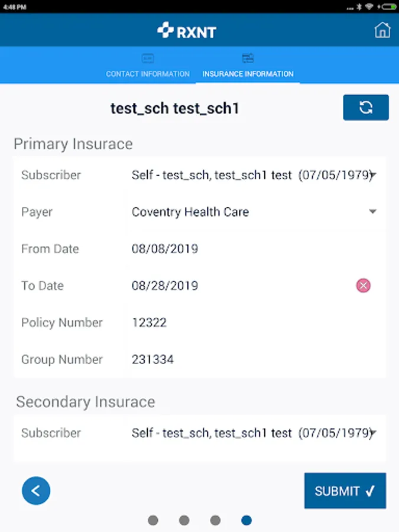Screen dimensions: 399x532
Task: Tap the home icon in header
Action: [x=382, y=30]
